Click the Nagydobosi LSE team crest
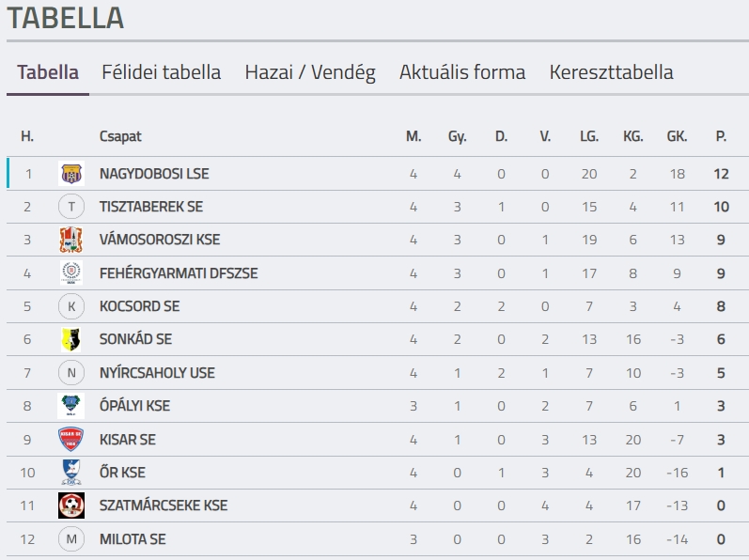 click(x=71, y=174)
